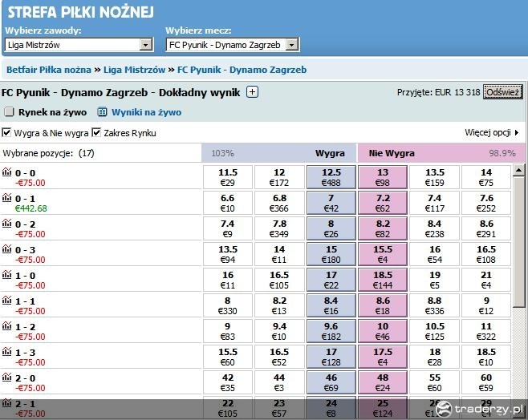
Task: Follow the Liga Mistrzów breadcrumb link
Action: tap(134, 70)
